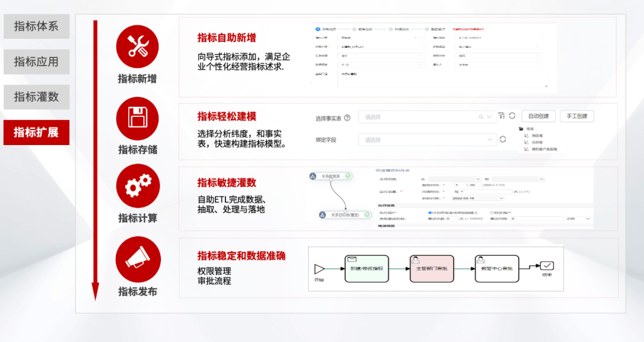The width and height of the screenshot is (644, 342).
Task: Click the retry count input field
Action: point(452,218)
